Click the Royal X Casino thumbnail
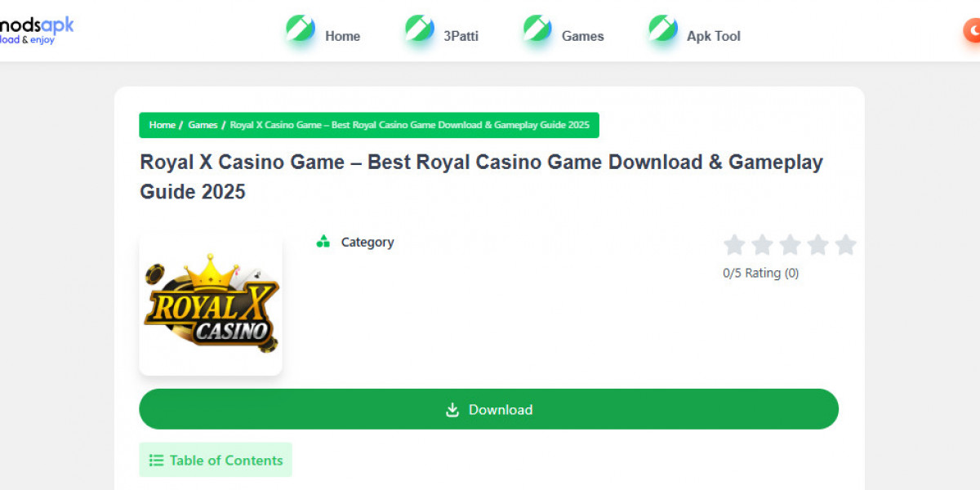 point(211,305)
